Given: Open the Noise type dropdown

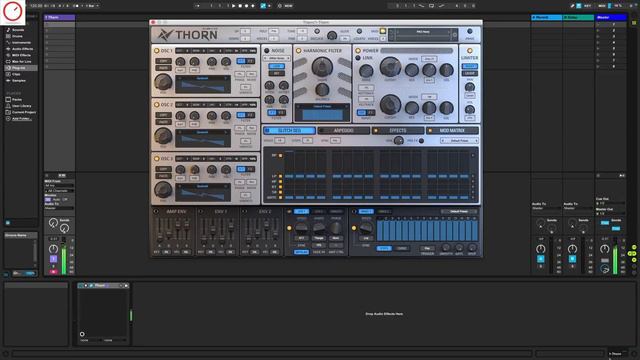Looking at the screenshot, I should tap(276, 58).
